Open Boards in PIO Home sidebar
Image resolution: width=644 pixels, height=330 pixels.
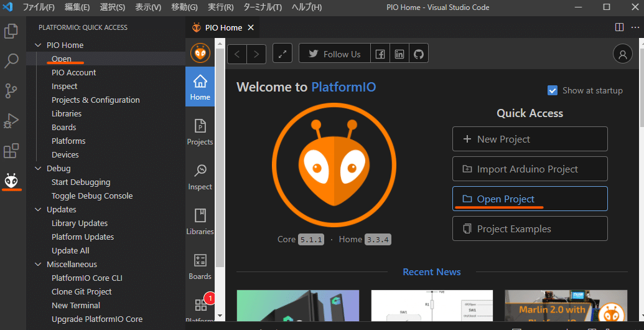point(200,266)
